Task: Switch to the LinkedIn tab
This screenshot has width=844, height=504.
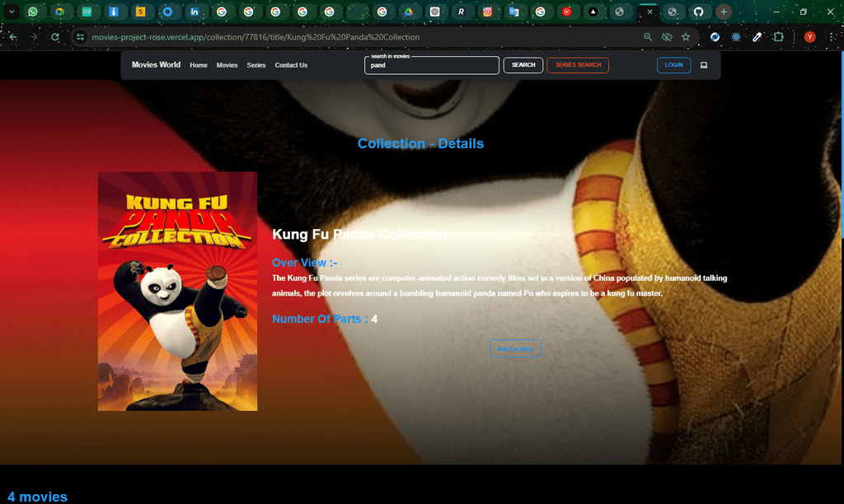Action: point(195,12)
